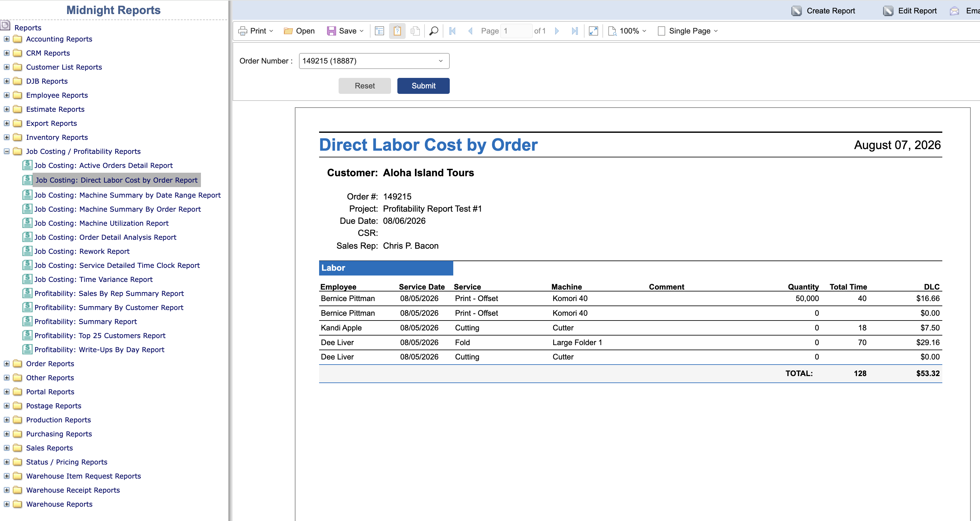The height and width of the screenshot is (521, 980).
Task: Click the Submit button
Action: coord(423,86)
